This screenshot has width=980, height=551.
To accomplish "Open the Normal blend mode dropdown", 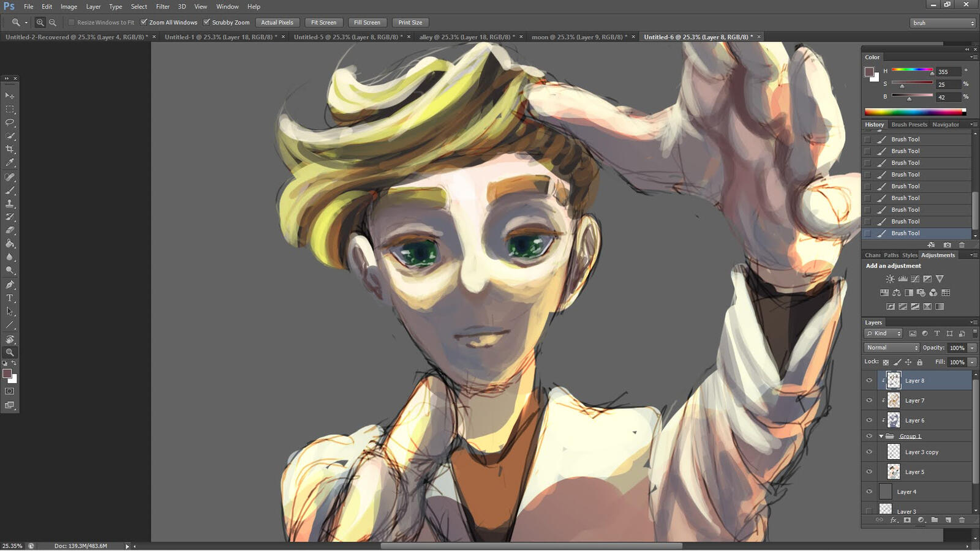I will [892, 348].
